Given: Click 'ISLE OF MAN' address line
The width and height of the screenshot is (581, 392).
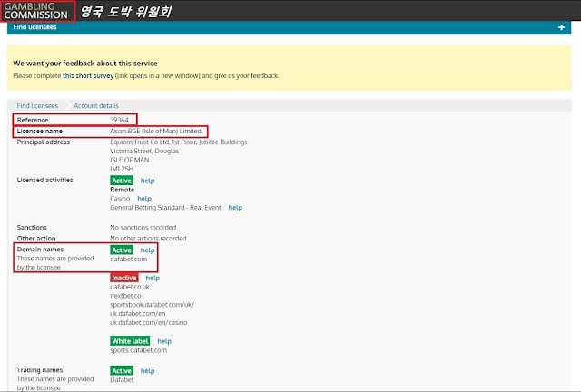Looking at the screenshot, I should [130, 160].
